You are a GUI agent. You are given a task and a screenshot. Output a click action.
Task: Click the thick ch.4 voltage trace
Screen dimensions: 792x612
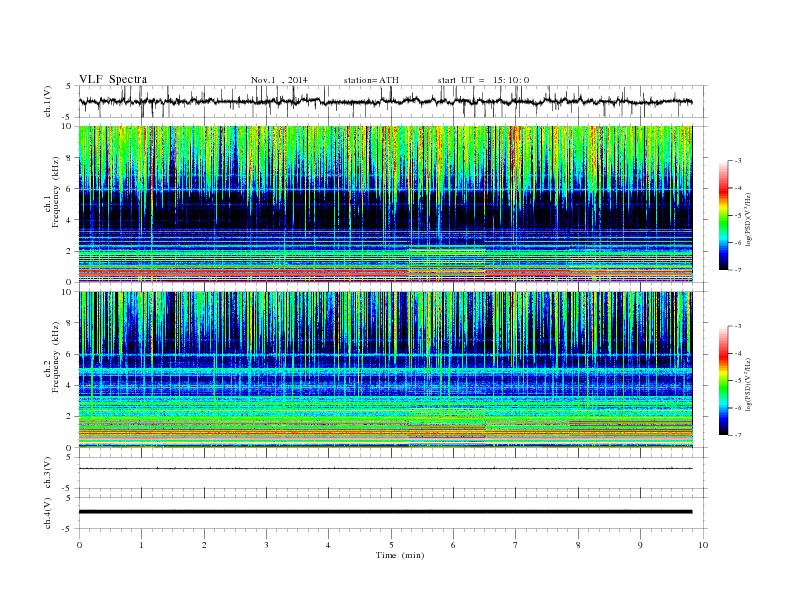pyautogui.click(x=385, y=512)
